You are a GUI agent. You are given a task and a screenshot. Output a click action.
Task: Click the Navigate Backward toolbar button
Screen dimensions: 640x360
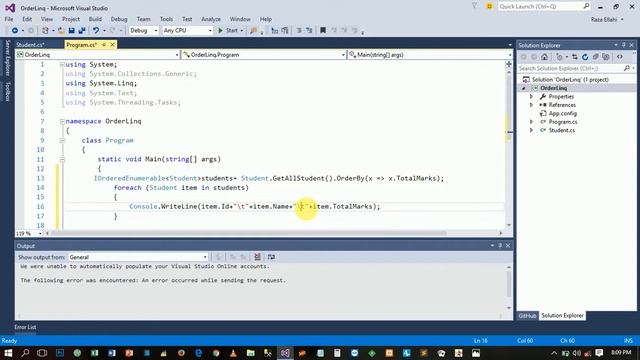pos(15,31)
